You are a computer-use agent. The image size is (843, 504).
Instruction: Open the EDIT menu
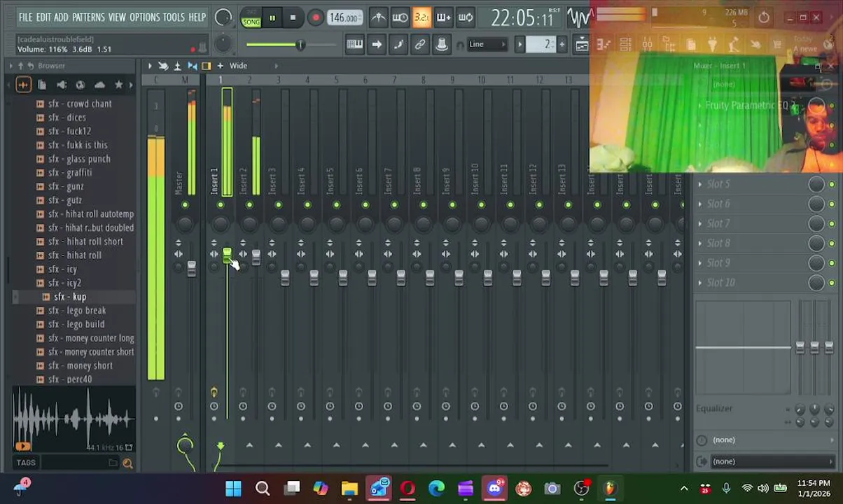tap(43, 17)
